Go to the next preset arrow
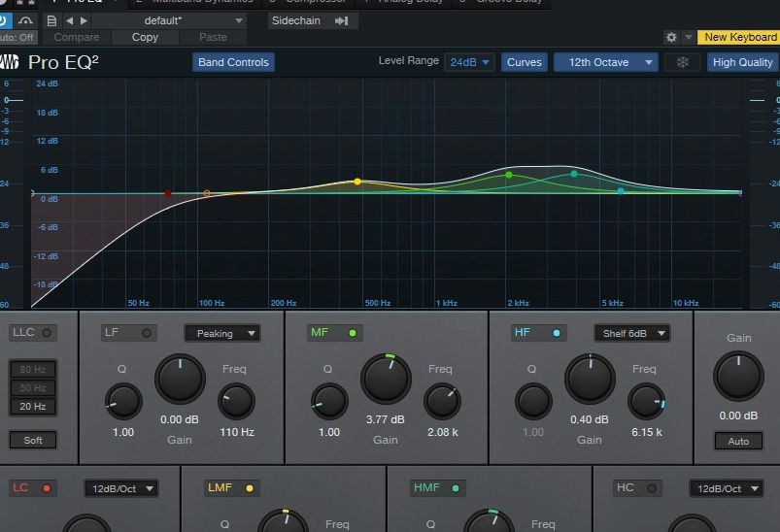The image size is (780, 532). click(x=84, y=21)
